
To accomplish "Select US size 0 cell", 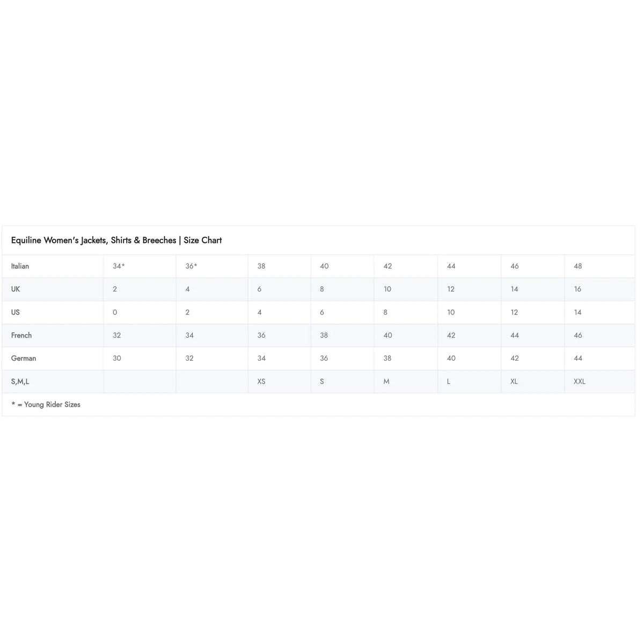I will pos(115,312).
